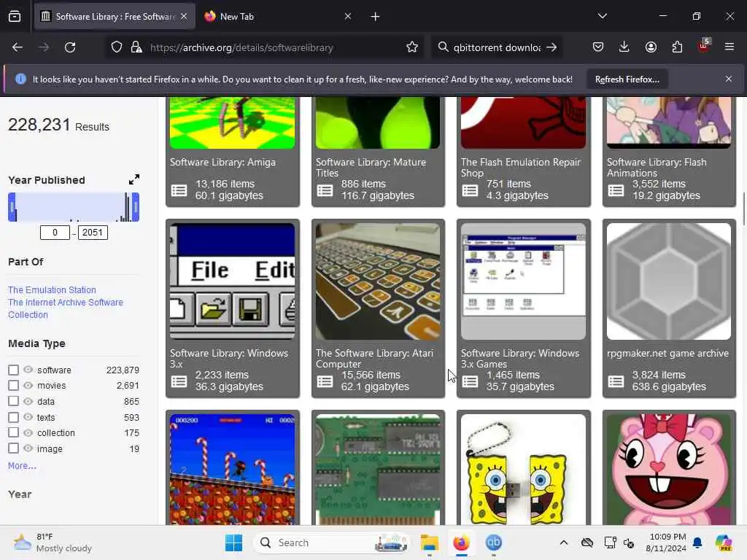This screenshot has width=747, height=560.
Task: Open File Explorer in taskbar
Action: (429, 542)
